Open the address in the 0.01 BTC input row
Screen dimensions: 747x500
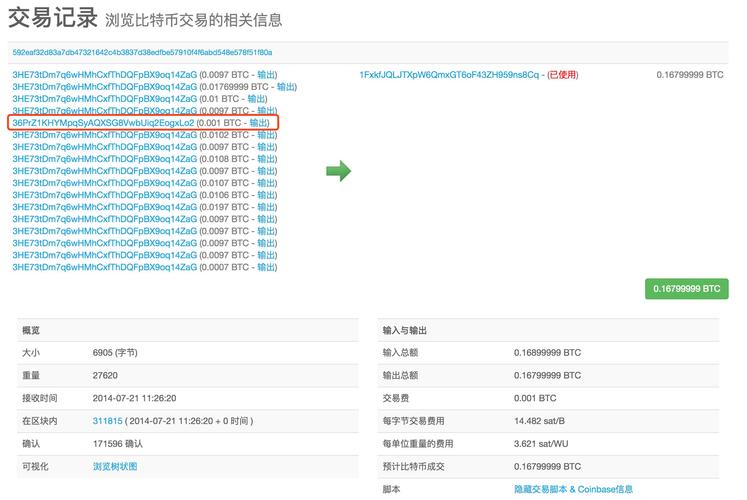coord(104,99)
